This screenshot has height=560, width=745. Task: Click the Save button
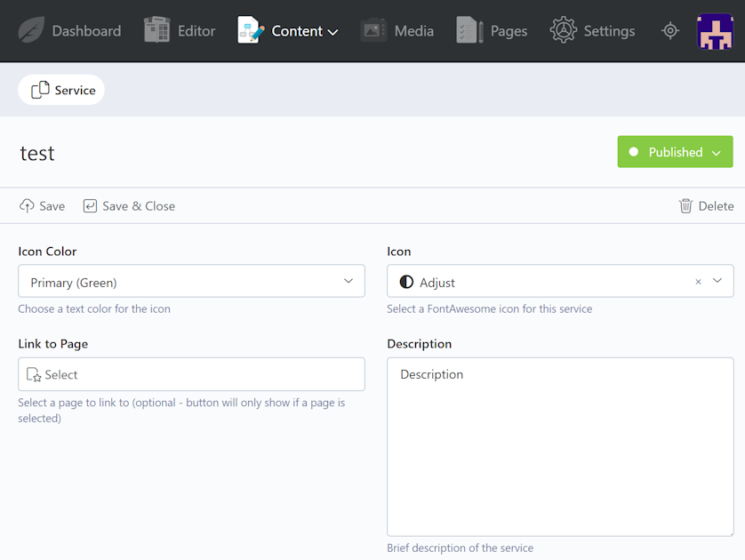coord(42,206)
